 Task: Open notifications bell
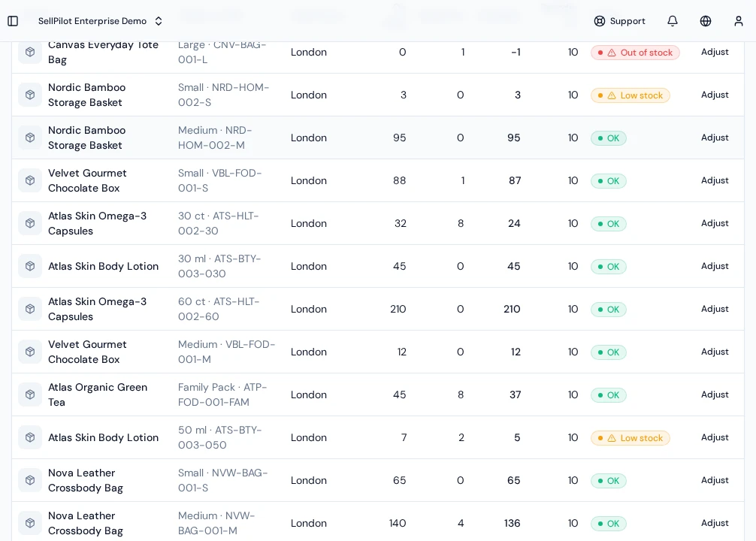(672, 21)
